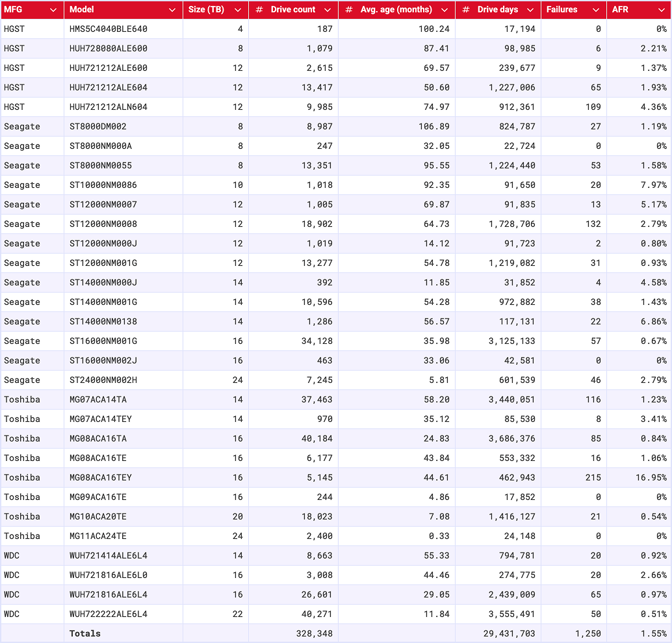This screenshot has height=643, width=672.
Task: Click the AFR column header label
Action: tap(620, 10)
